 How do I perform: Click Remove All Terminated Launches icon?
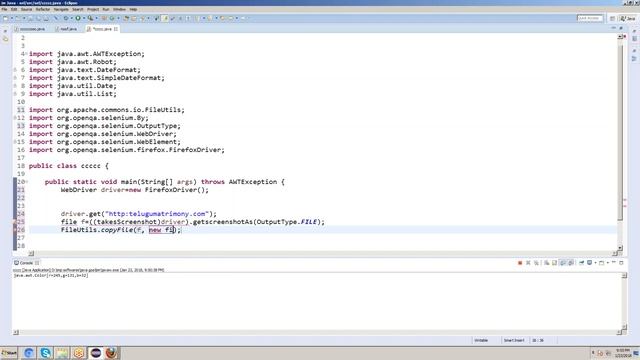pos(536,263)
